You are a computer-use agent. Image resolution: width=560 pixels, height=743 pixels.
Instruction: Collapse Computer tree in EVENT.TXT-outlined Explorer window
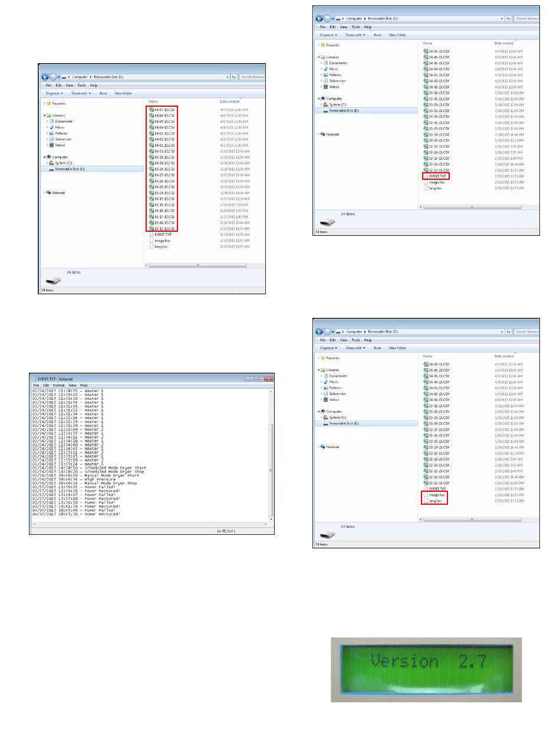[x=318, y=98]
